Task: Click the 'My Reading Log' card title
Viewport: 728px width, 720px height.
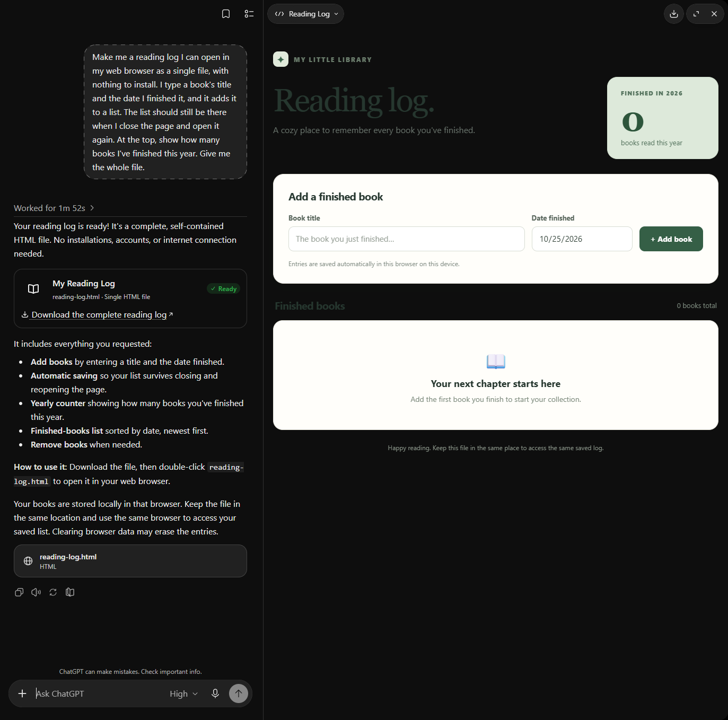Action: [x=84, y=284]
